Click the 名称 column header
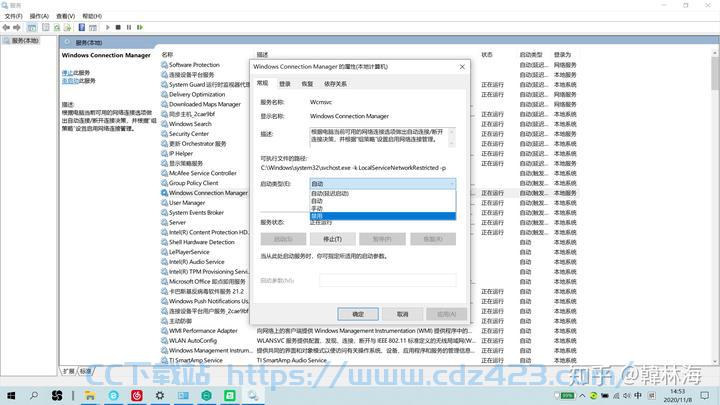This screenshot has height=405, width=720. click(x=167, y=55)
